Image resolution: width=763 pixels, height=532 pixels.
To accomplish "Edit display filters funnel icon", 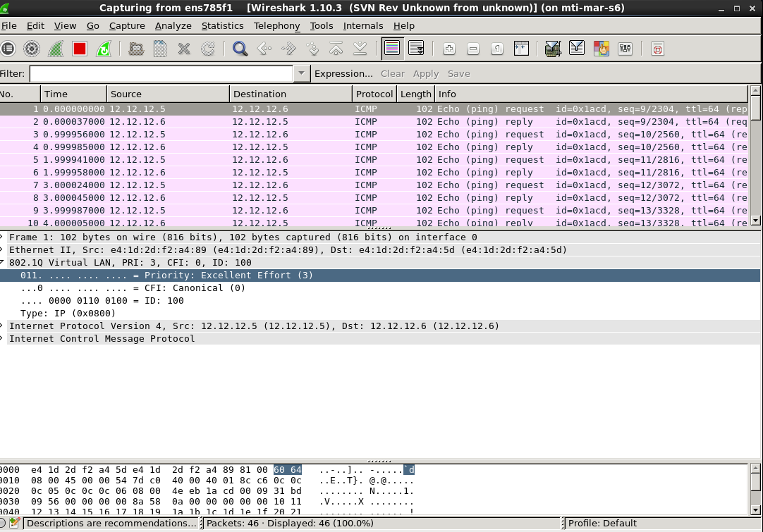I will click(577, 49).
